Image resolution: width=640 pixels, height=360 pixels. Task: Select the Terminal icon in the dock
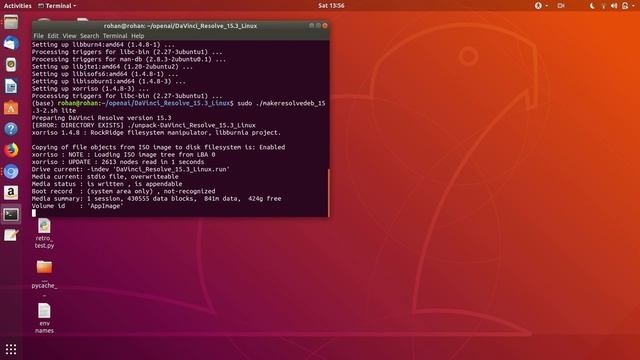pyautogui.click(x=11, y=214)
